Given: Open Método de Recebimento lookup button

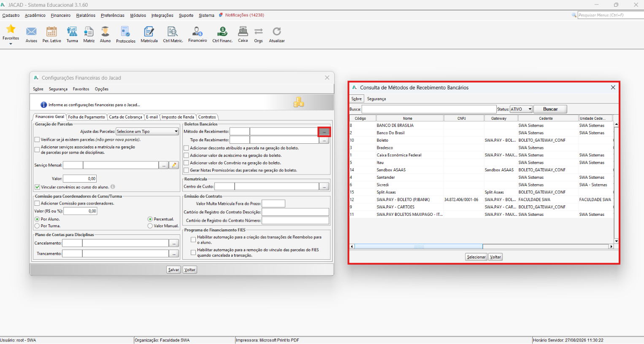Looking at the screenshot, I should point(324,132).
